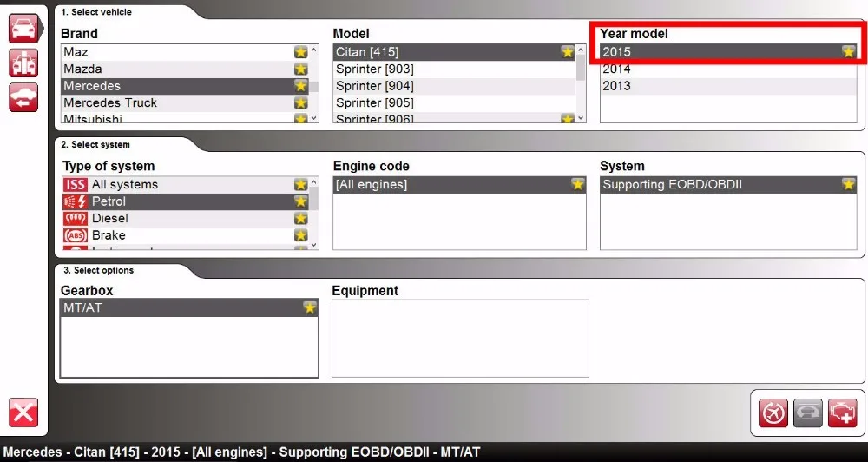Viewport: 868px width, 462px height.
Task: Select Sprinter [904] model
Action: [x=455, y=86]
